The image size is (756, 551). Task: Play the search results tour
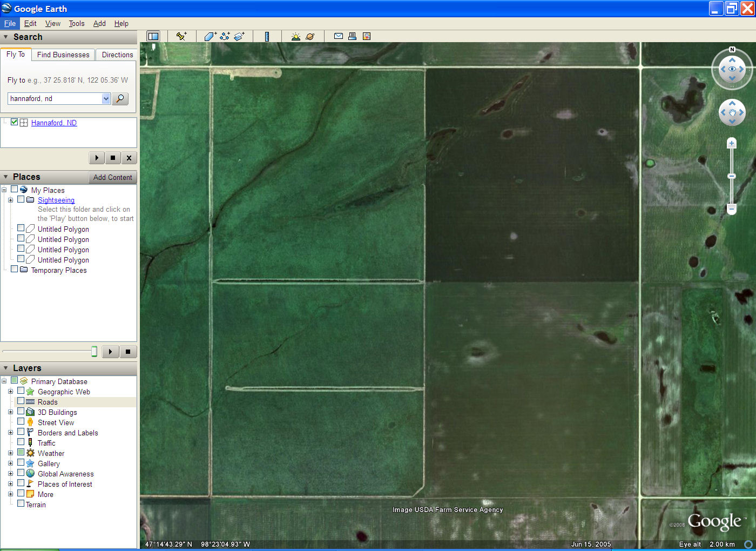pos(97,158)
